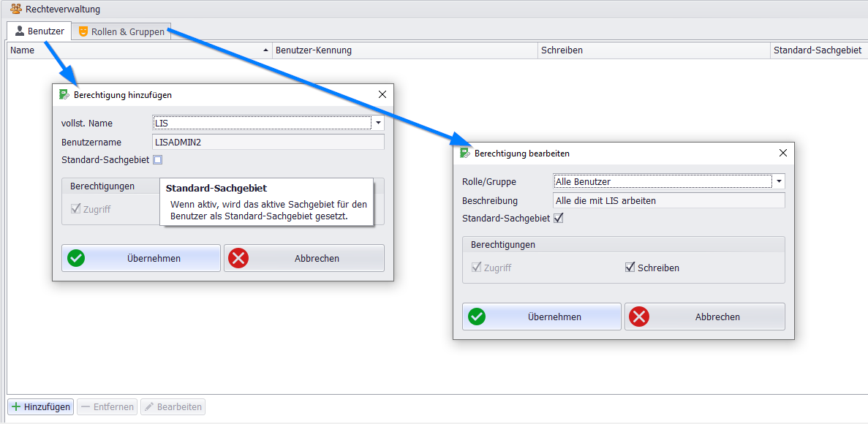Expand the Rolle/Gruppe dropdown arrow
The image size is (868, 424).
779,181
